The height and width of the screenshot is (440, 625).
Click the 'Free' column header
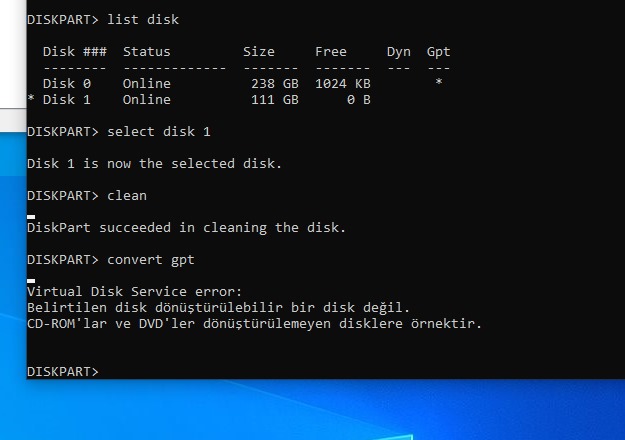pos(331,52)
